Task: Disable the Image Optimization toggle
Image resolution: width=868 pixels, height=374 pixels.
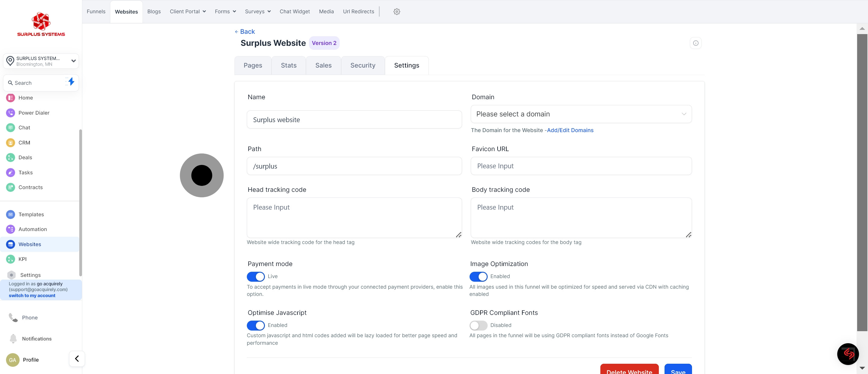Action: (x=478, y=277)
